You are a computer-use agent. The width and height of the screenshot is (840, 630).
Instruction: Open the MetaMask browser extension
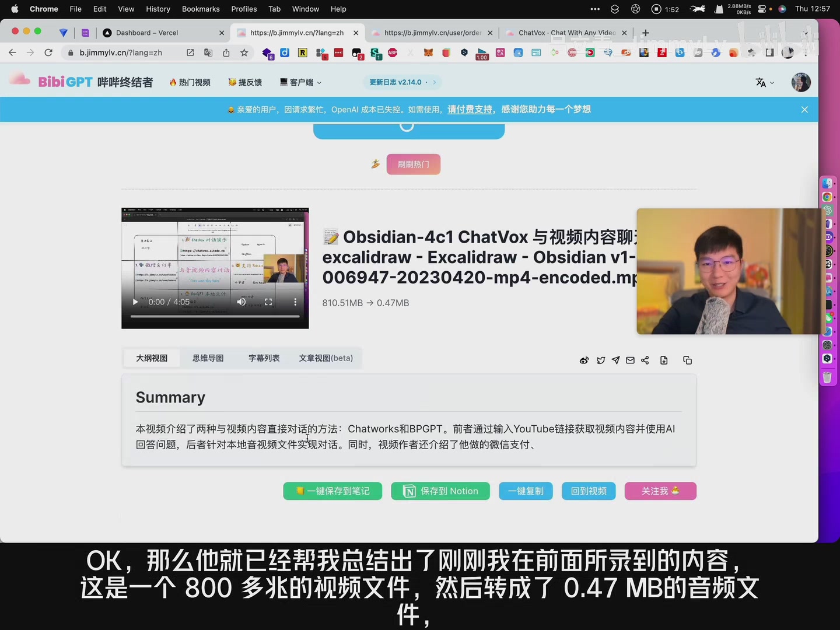(x=428, y=52)
